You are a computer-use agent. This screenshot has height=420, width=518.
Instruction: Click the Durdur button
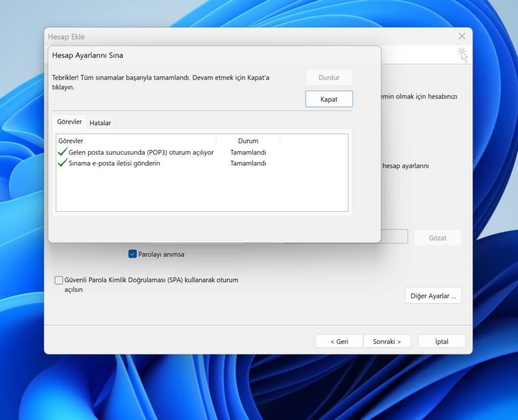coord(329,77)
